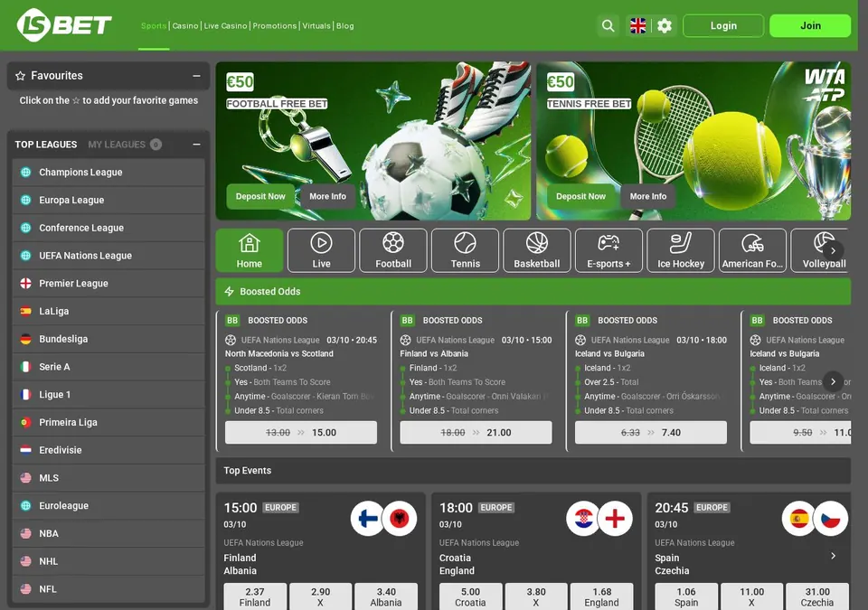Click the Login button
This screenshot has height=610, width=868.
[723, 25]
